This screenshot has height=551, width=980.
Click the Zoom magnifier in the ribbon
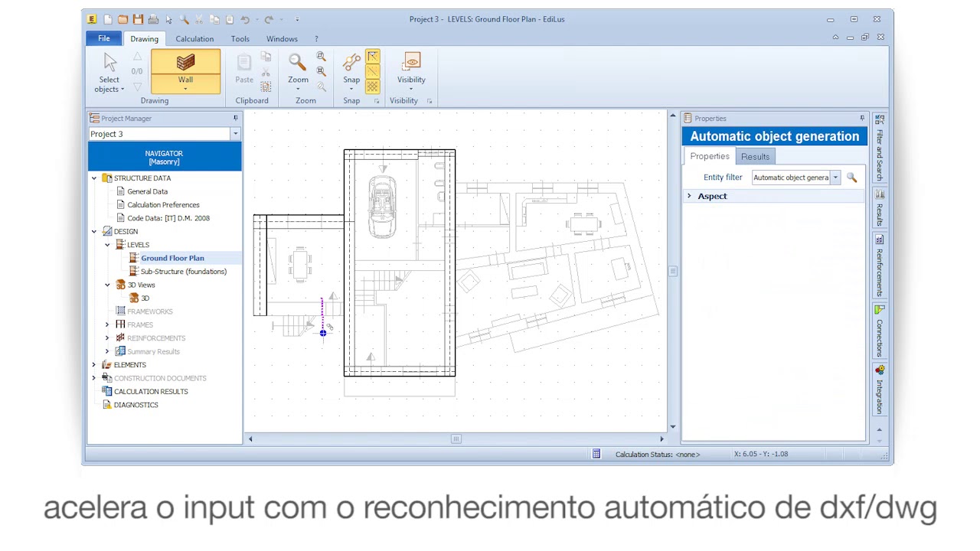coord(298,71)
